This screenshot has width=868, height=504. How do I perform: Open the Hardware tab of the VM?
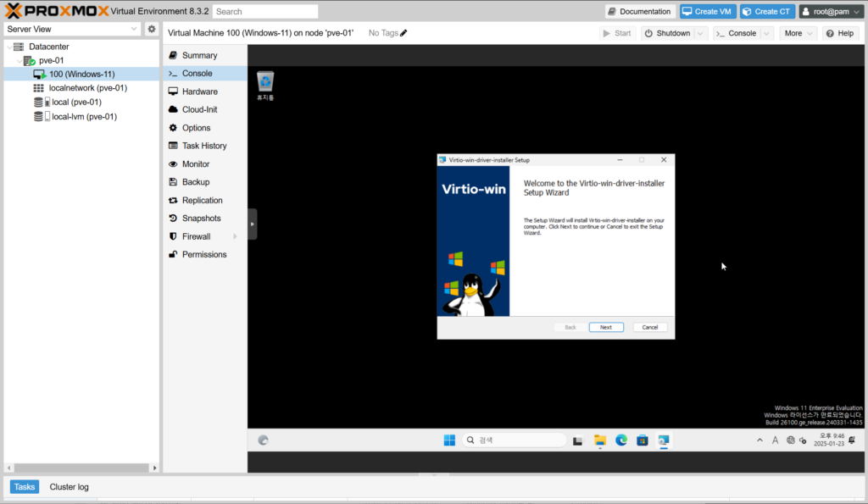point(199,91)
